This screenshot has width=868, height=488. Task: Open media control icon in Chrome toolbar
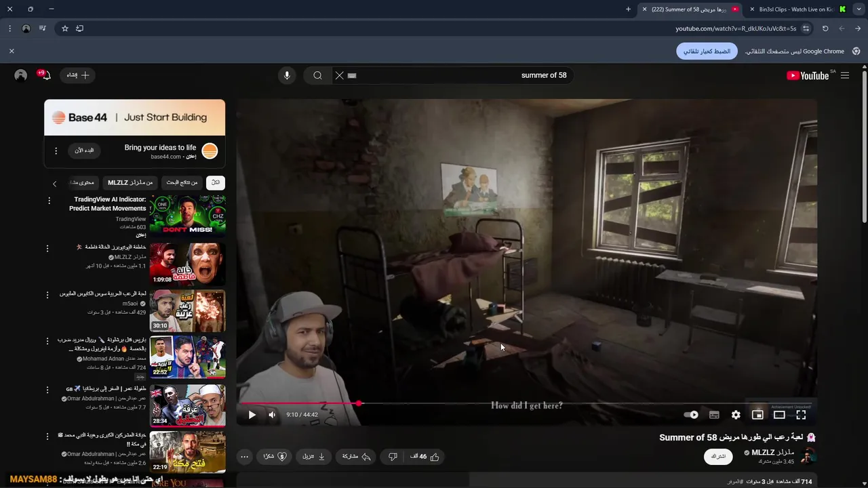[43, 28]
